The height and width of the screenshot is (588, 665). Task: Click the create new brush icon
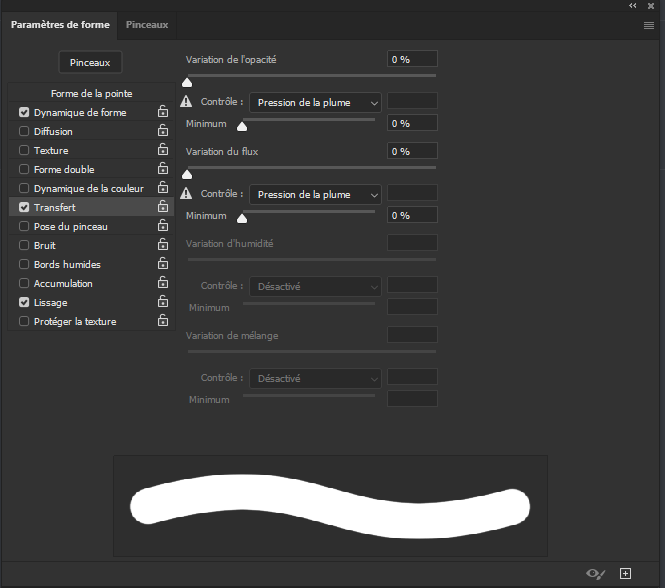pos(626,573)
